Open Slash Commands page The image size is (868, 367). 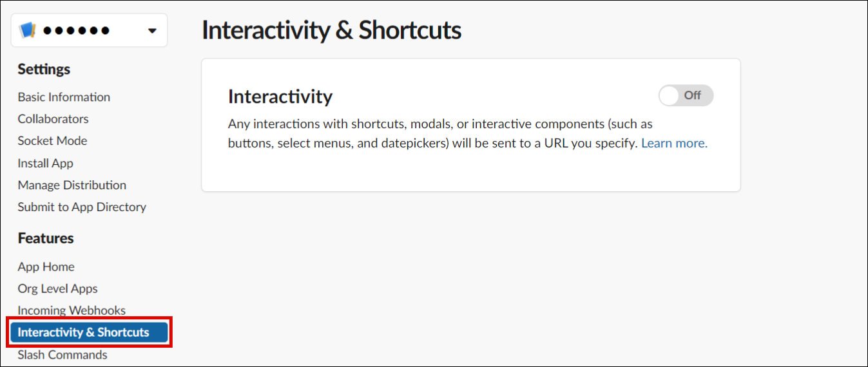(x=63, y=355)
